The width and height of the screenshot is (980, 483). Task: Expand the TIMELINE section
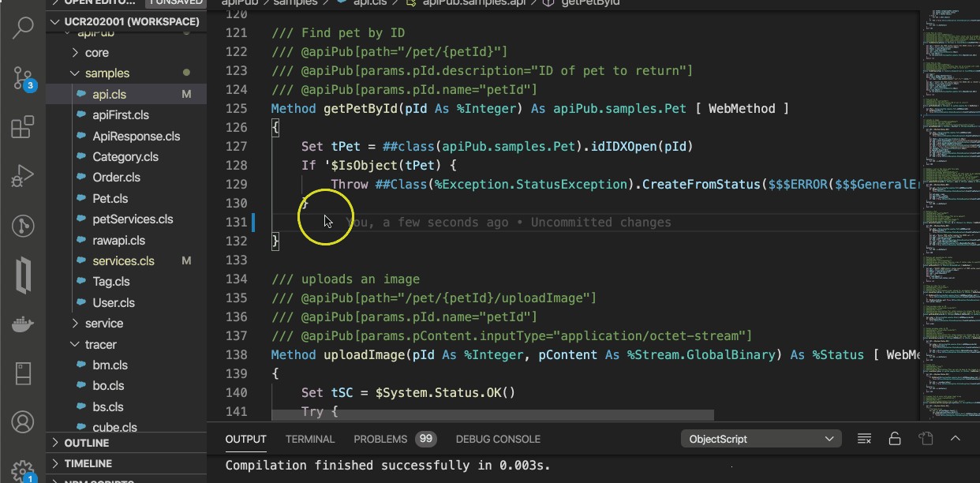pos(88,463)
